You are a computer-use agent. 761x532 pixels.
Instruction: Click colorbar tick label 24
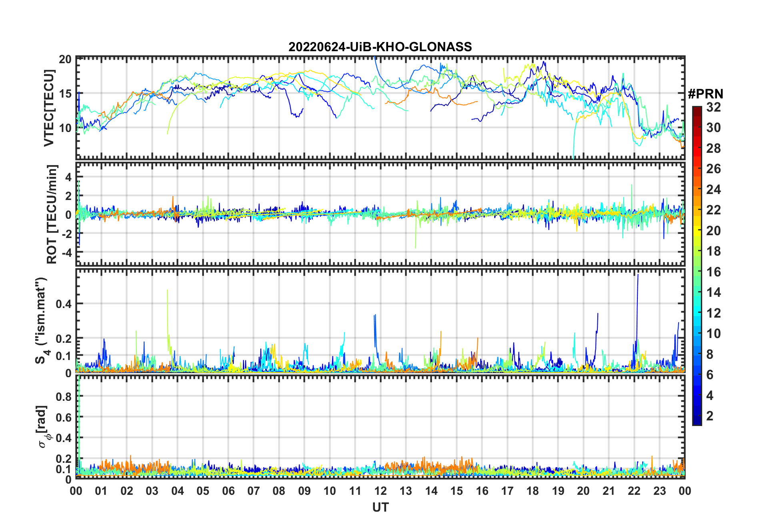[x=714, y=190]
